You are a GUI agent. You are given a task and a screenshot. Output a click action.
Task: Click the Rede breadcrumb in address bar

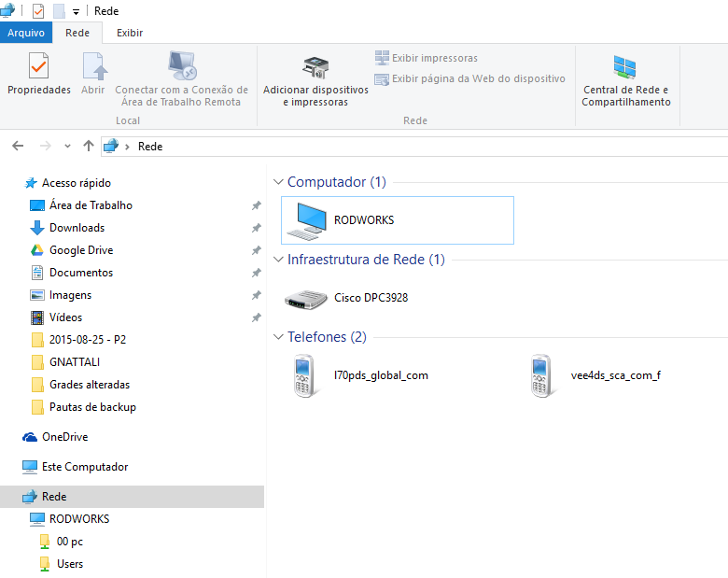click(x=150, y=147)
